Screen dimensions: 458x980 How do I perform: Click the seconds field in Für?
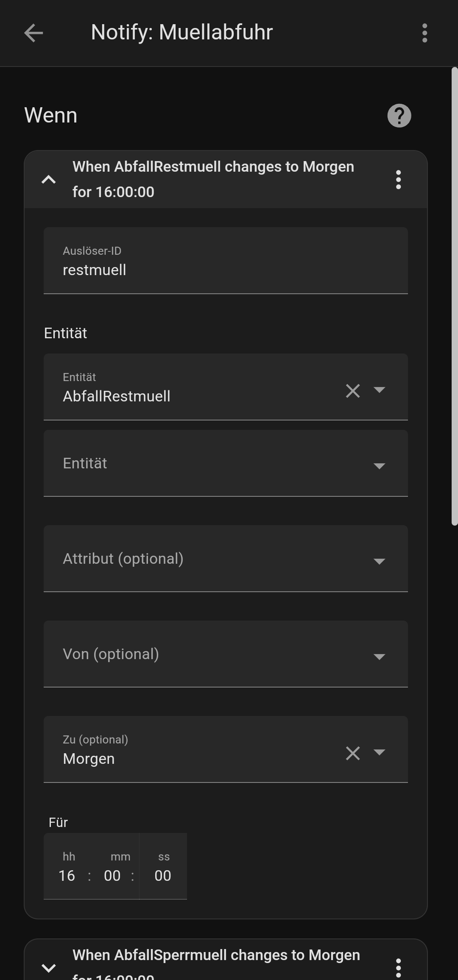pos(163,876)
